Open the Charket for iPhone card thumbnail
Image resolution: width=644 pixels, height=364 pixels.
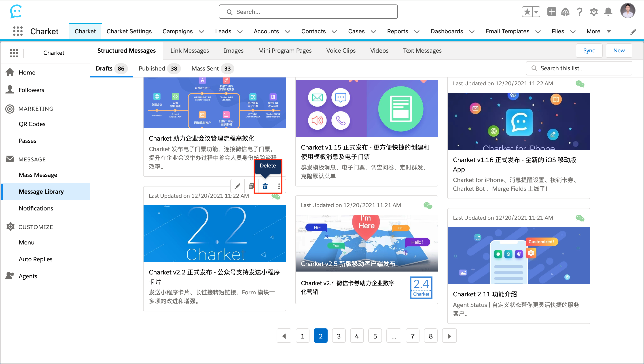pyautogui.click(x=519, y=121)
